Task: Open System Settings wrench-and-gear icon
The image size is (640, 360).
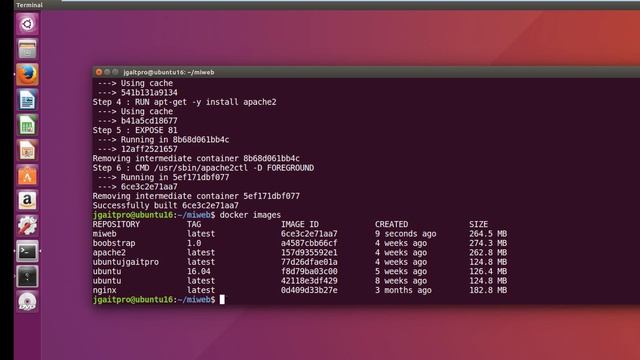Action: 27,226
